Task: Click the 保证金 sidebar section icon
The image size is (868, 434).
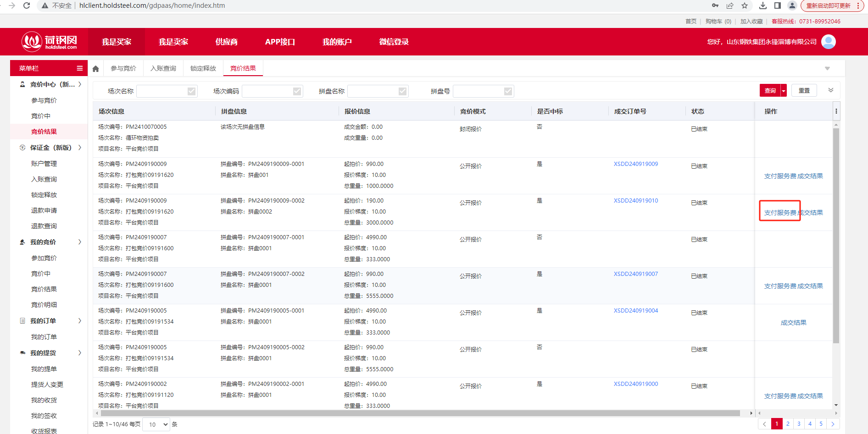Action: 22,148
